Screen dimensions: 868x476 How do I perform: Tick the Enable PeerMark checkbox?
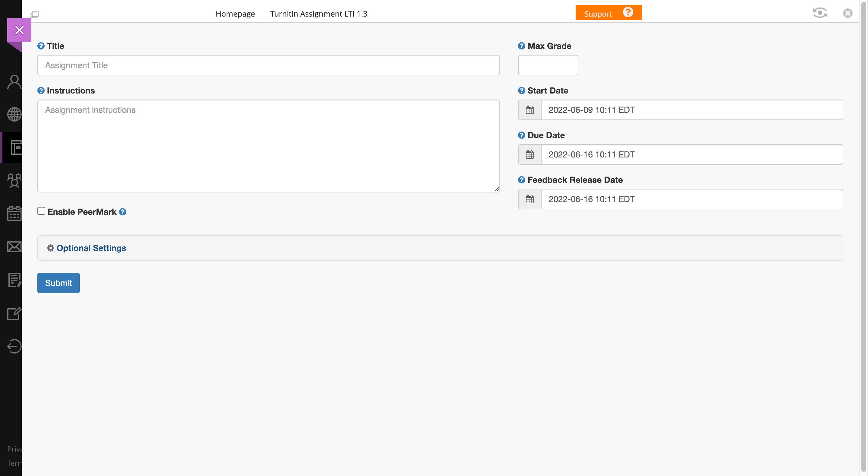pyautogui.click(x=41, y=211)
